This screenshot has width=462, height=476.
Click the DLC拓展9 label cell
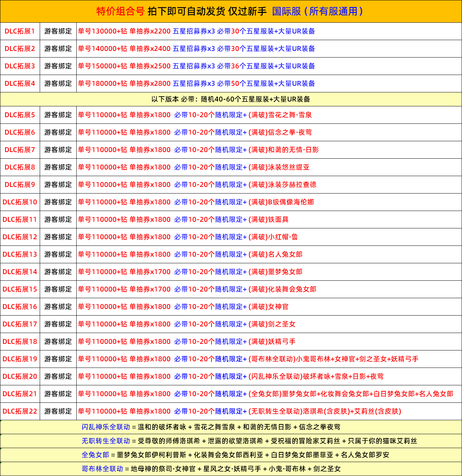click(20, 185)
